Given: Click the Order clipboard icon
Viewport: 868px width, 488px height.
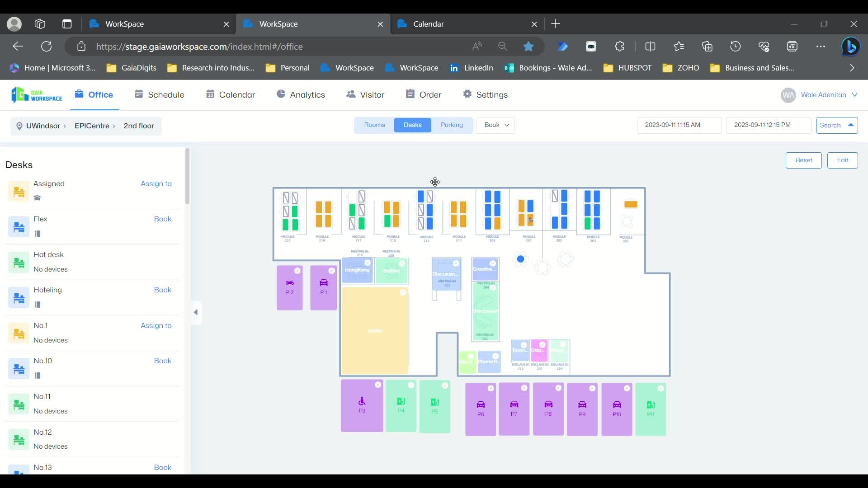Looking at the screenshot, I should click(x=410, y=94).
